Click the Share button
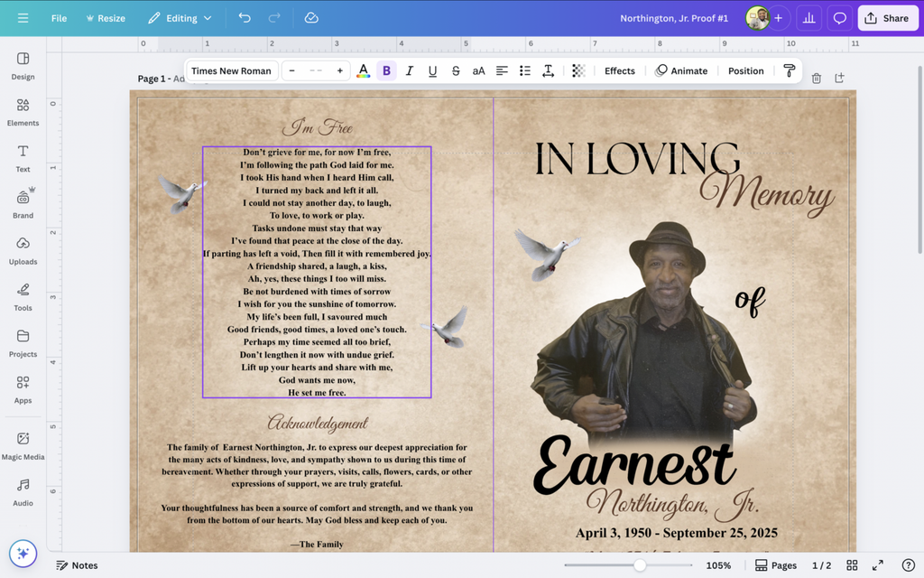This screenshot has height=578, width=924. click(x=888, y=18)
